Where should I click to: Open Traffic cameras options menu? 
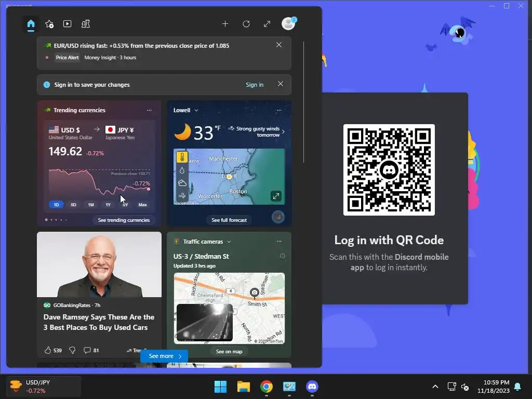[279, 241]
